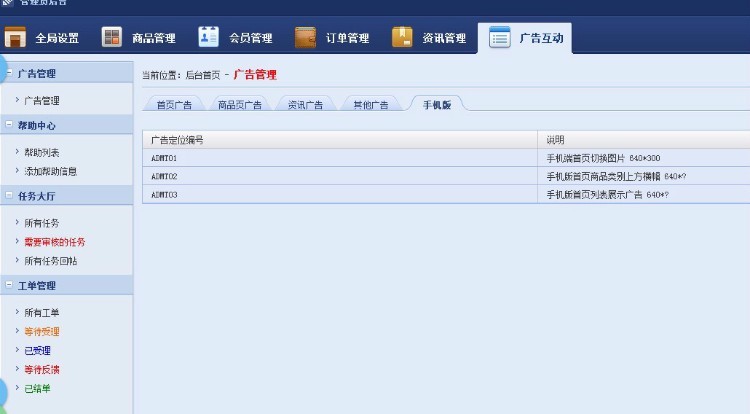Open 已结单 green link
Screen dimensions: 750x414
[37, 389]
